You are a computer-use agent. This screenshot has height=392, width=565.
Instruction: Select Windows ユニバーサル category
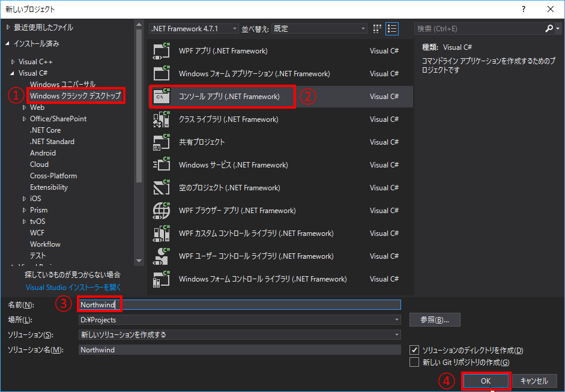click(x=62, y=84)
